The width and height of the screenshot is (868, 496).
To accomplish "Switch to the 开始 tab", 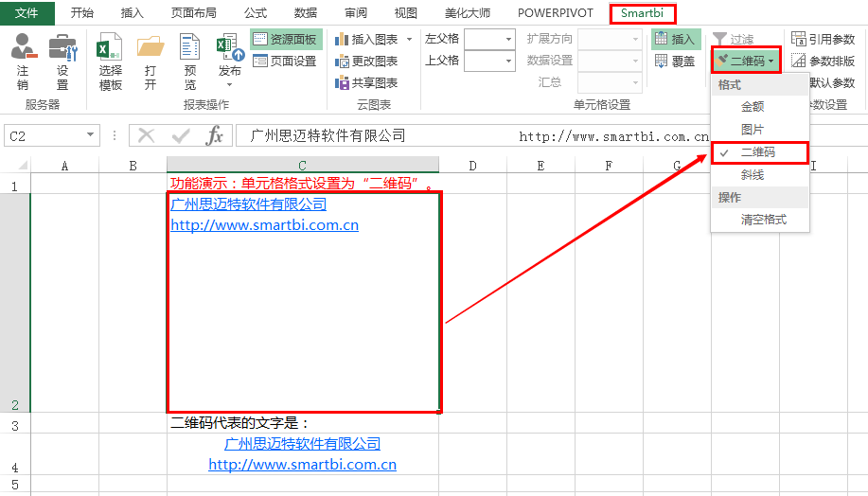I will coord(82,12).
